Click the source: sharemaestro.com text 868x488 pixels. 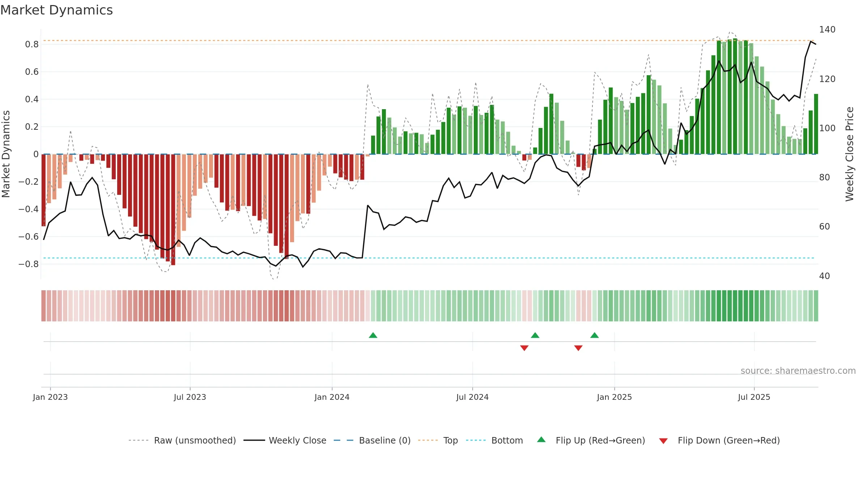798,371
